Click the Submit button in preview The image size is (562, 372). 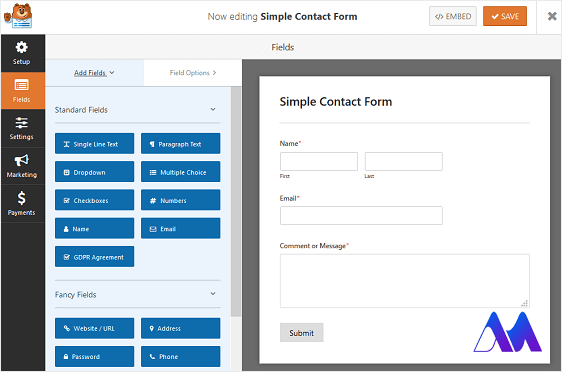point(301,333)
